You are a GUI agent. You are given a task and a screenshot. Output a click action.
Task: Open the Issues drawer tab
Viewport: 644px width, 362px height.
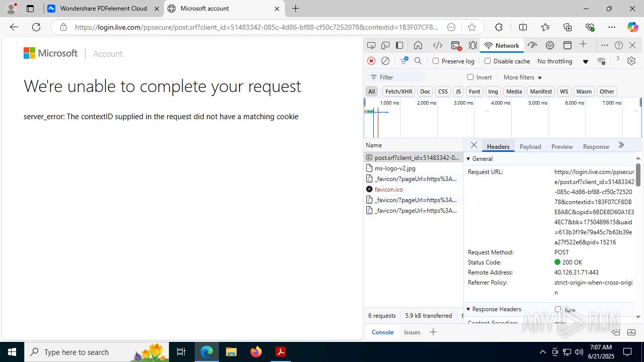click(412, 332)
